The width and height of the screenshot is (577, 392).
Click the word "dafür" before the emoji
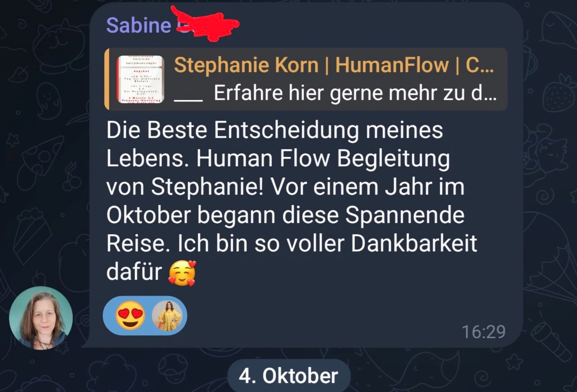coord(134,272)
